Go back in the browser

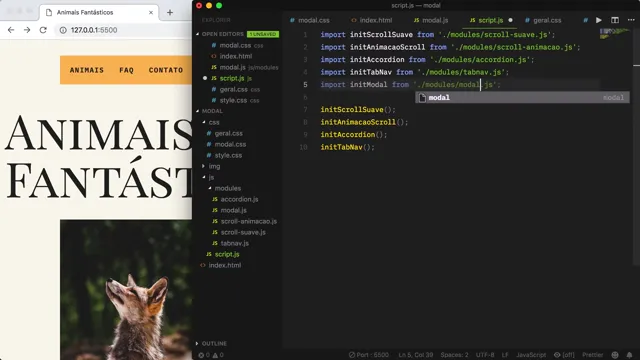pyautogui.click(x=11, y=30)
